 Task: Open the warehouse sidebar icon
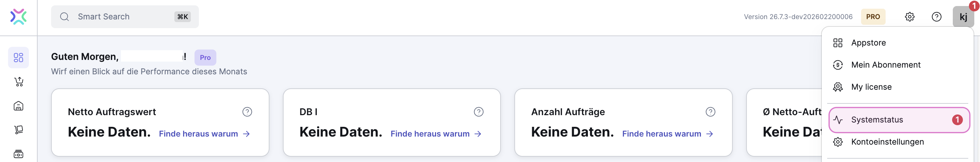pos(18,106)
